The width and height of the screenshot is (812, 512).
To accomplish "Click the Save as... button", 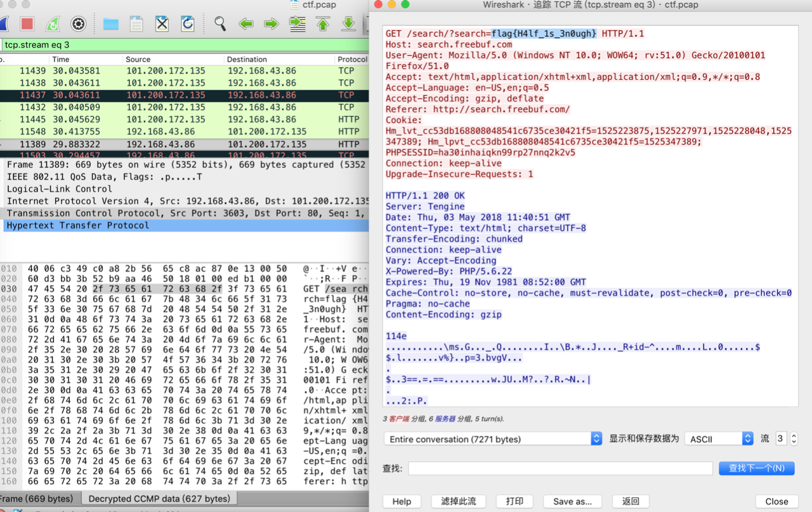I will pos(572,501).
